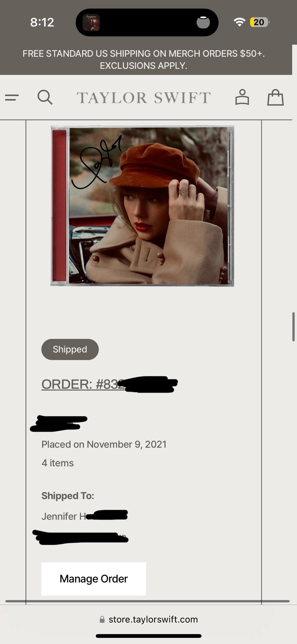The width and height of the screenshot is (297, 644).
Task: Click the page scrollbar thumb
Action: coord(294,327)
